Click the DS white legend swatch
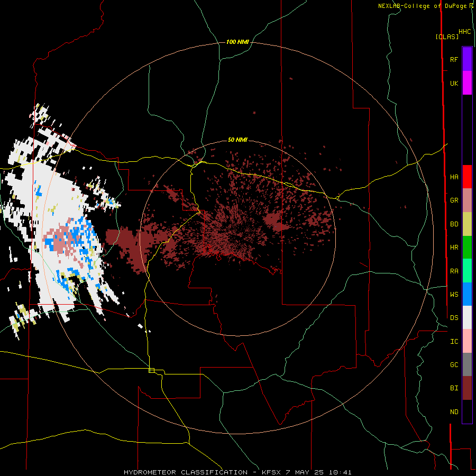Image resolution: width=476 pixels, height=476 pixels. [467, 317]
